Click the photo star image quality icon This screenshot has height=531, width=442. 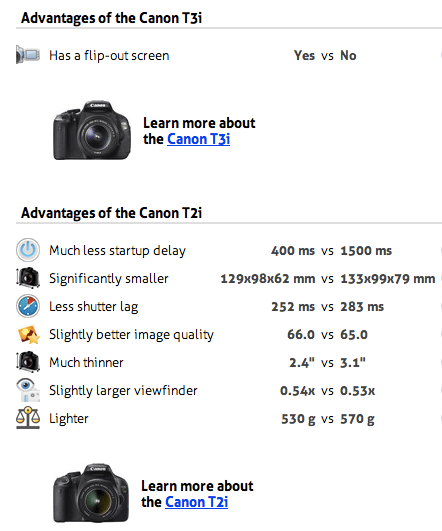point(28,334)
